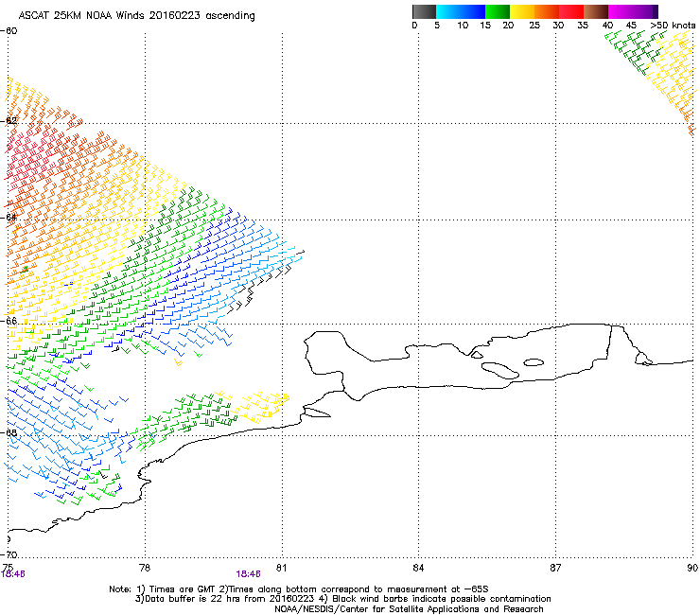Select the dark purple 45-50 knots segment
Screen dimensions: 700x615
click(645, 11)
